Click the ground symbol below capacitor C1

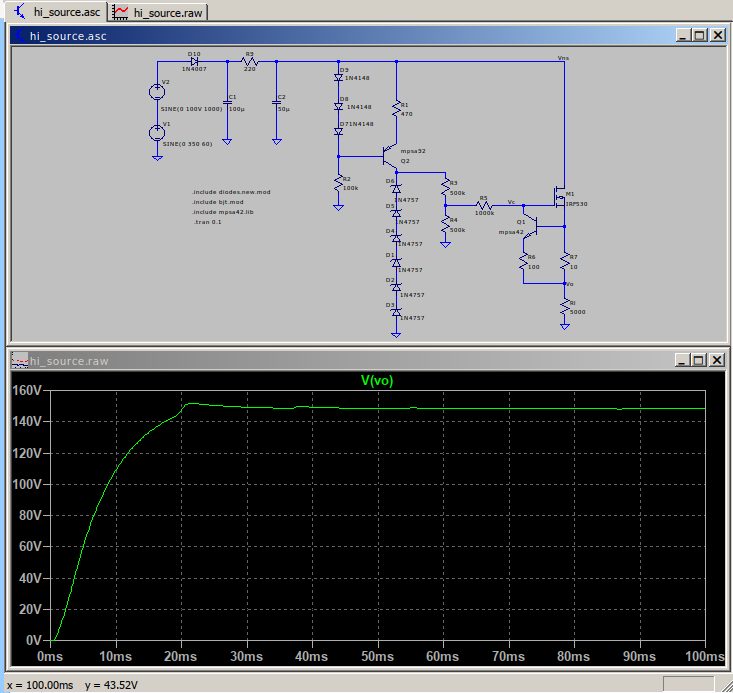tap(227, 141)
